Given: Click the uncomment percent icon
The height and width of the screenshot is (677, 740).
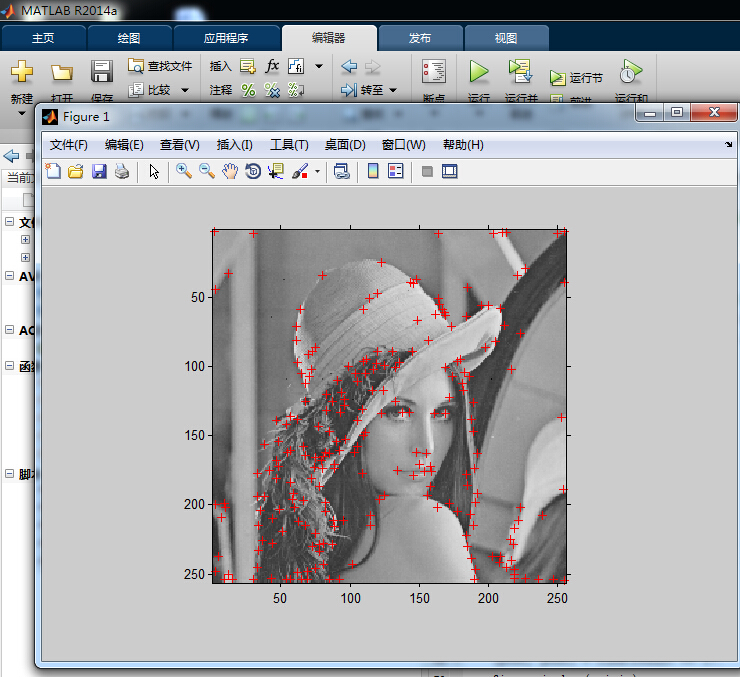Looking at the screenshot, I should 272,90.
